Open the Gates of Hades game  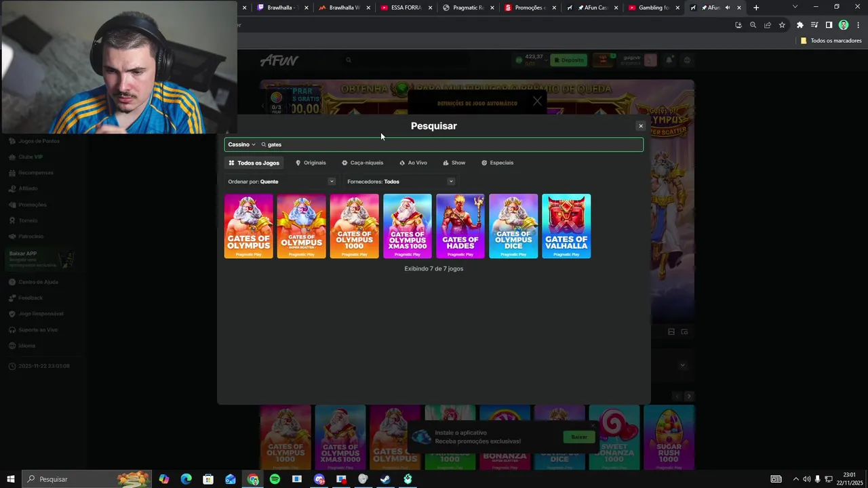(x=460, y=226)
